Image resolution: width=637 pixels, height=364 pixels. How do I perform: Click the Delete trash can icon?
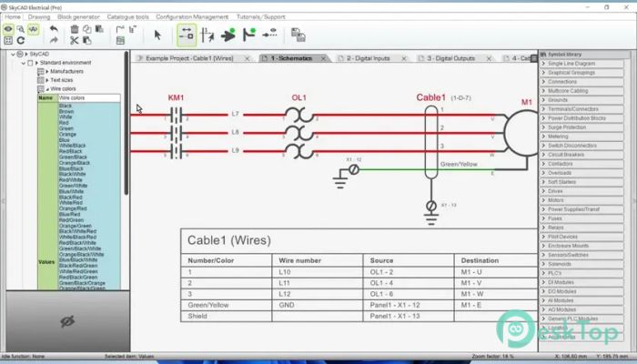[75, 29]
